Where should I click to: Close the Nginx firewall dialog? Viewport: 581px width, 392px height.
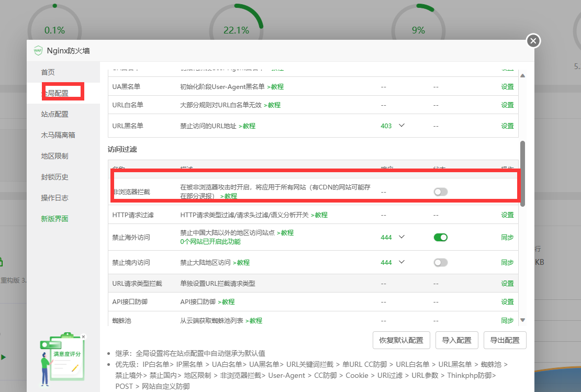[533, 41]
